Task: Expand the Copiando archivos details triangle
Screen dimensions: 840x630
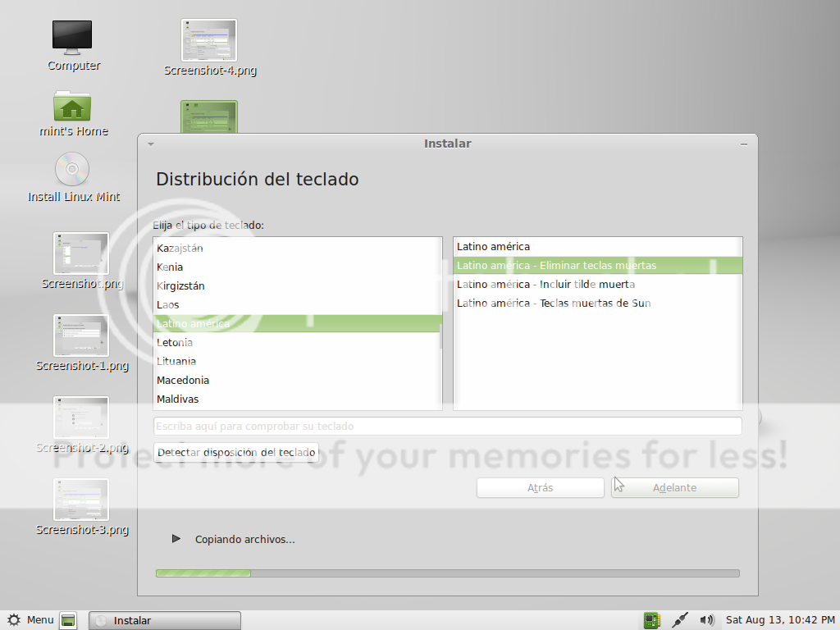Action: click(x=176, y=539)
